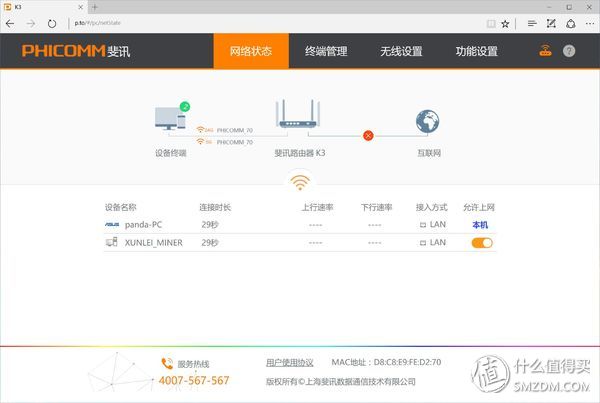Open the 终端管理 tab
Screen dimensions: 600x403
pos(326,51)
